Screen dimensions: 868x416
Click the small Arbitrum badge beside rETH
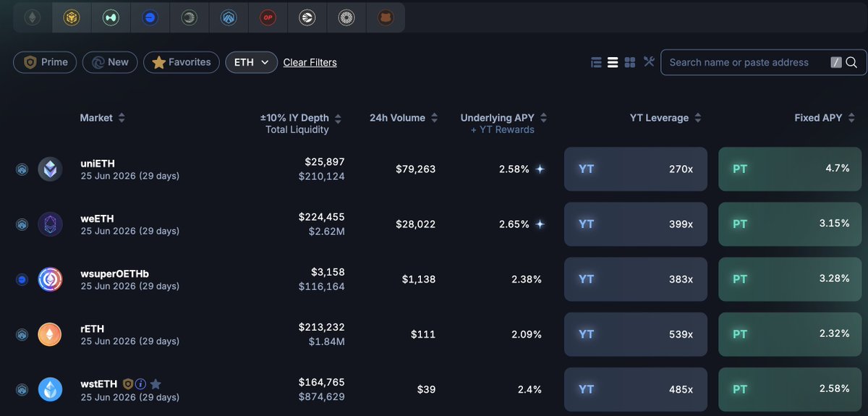pos(22,334)
